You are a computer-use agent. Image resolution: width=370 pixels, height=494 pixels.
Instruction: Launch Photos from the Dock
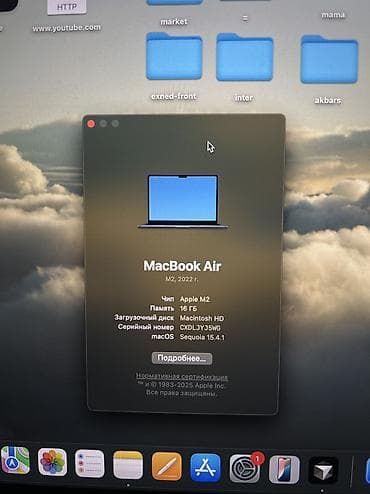52,462
